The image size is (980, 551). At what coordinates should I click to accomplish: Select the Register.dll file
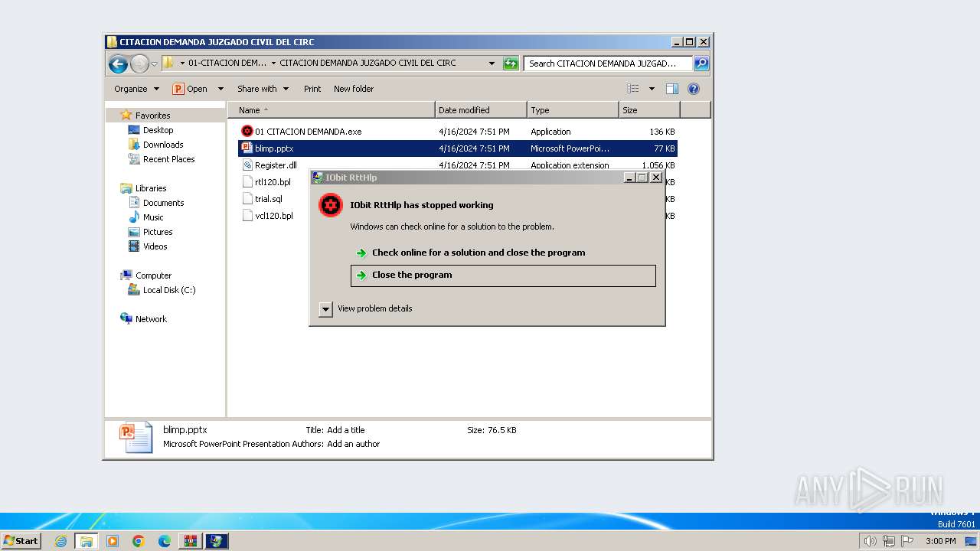pos(276,165)
